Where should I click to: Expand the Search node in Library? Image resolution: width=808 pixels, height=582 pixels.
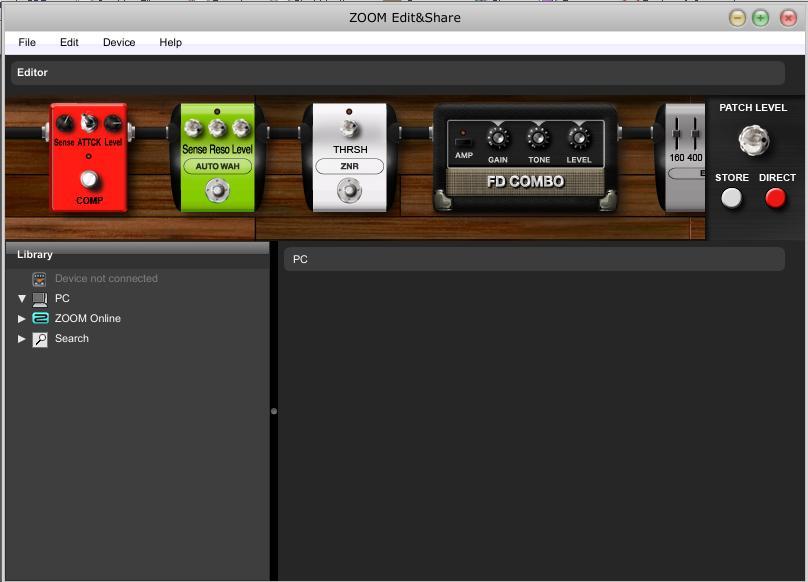22,339
